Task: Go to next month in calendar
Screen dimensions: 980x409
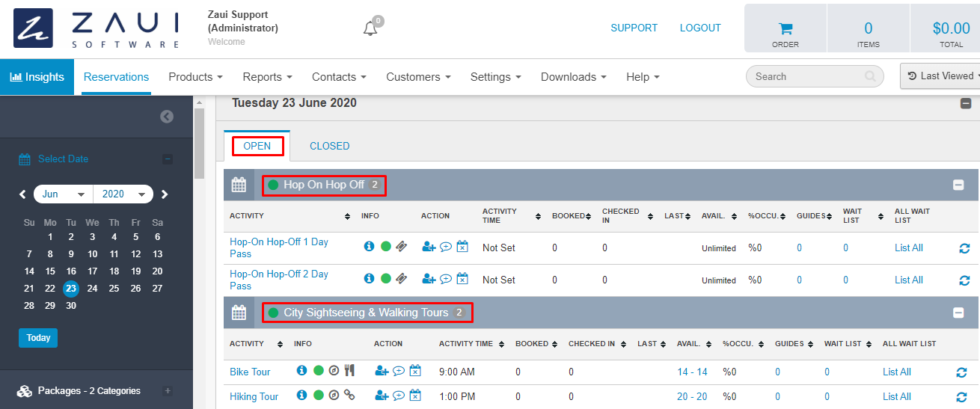Action: [165, 194]
